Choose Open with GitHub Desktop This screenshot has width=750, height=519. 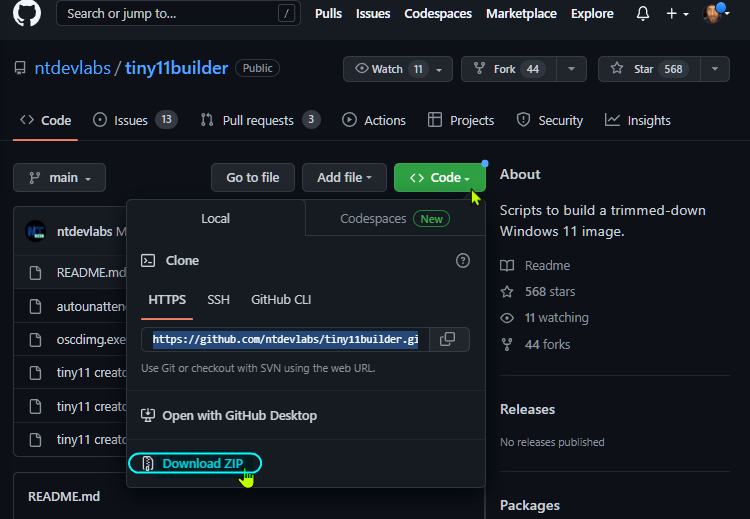click(229, 416)
